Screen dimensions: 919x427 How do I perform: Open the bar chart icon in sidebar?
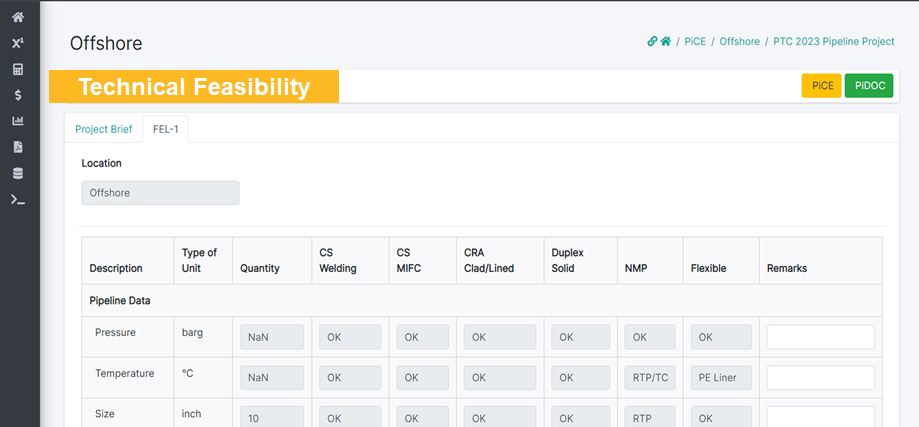point(18,121)
